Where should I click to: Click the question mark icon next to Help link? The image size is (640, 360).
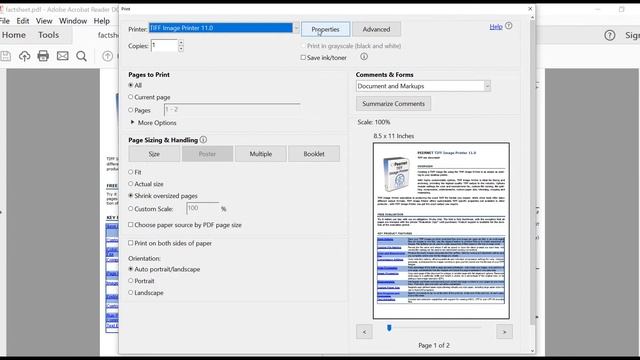(x=509, y=26)
